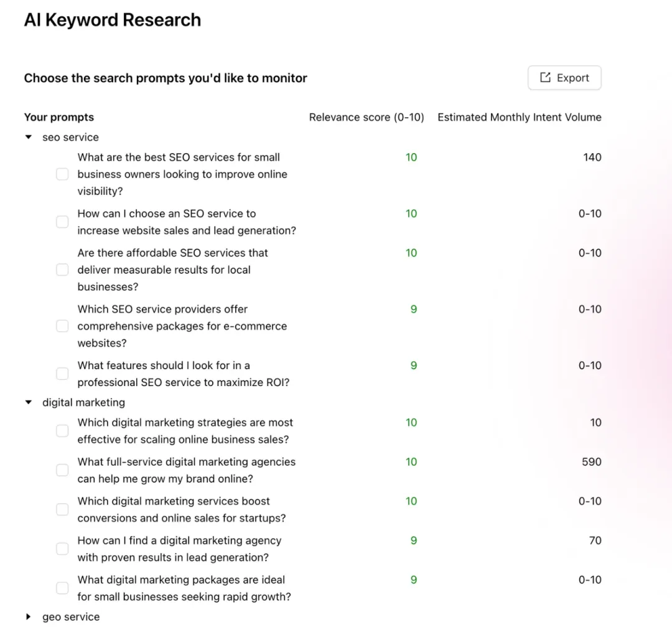The image size is (672, 627).
Task: Tick the full-service digital marketing agencies checkbox
Action: click(62, 470)
